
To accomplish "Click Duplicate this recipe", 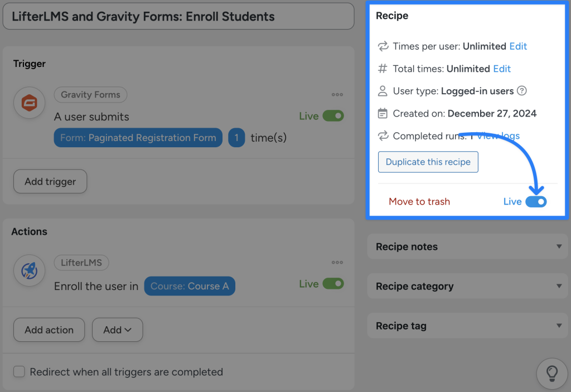I will (428, 162).
